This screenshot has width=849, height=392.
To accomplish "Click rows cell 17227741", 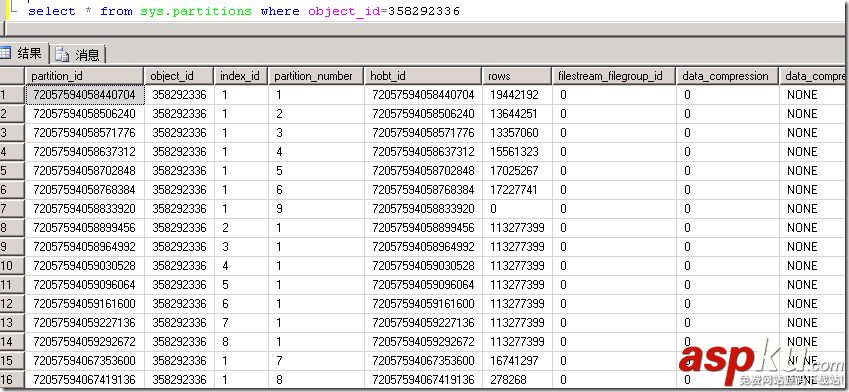I will click(517, 190).
